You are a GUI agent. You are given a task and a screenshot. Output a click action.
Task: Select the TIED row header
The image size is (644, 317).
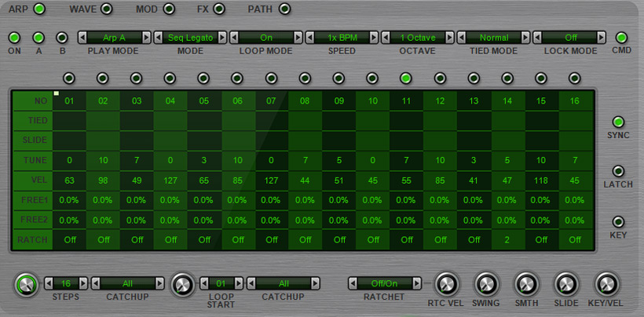[32, 121]
